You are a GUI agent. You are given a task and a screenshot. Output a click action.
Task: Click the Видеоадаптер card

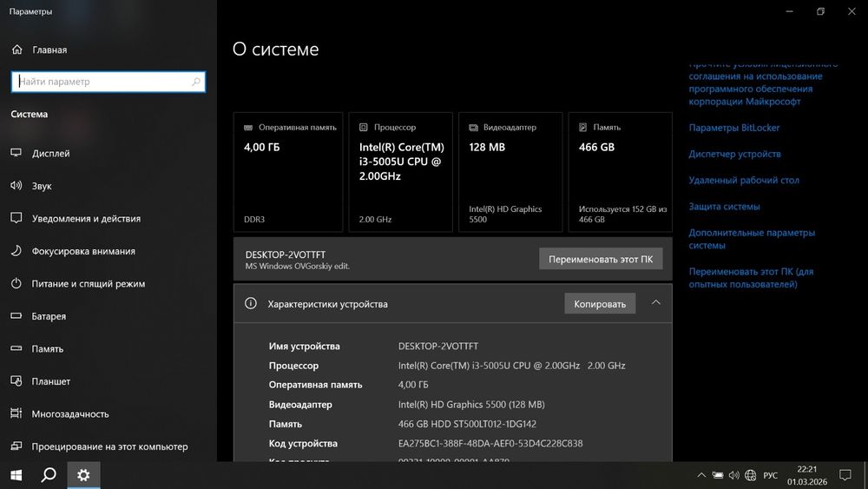510,172
